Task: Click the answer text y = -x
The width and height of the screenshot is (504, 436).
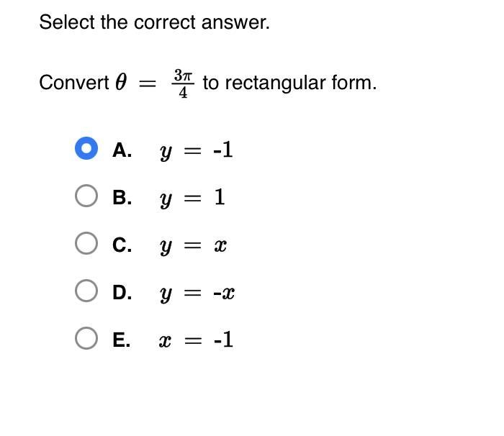Action: 197,293
